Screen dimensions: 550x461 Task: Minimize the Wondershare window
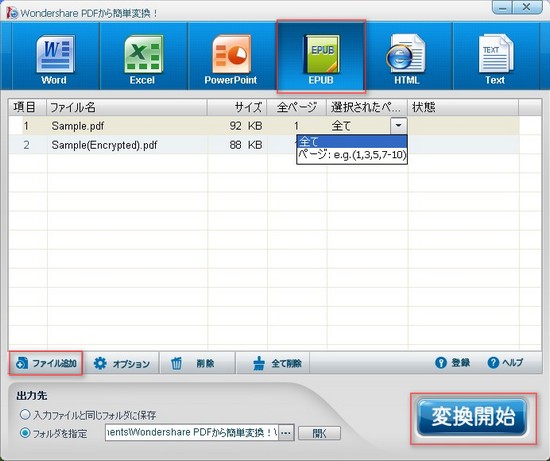pos(503,7)
